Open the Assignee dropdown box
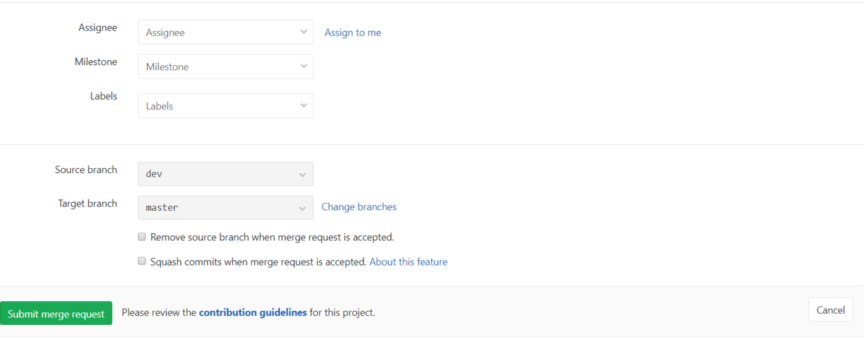The width and height of the screenshot is (868, 344). click(x=217, y=32)
